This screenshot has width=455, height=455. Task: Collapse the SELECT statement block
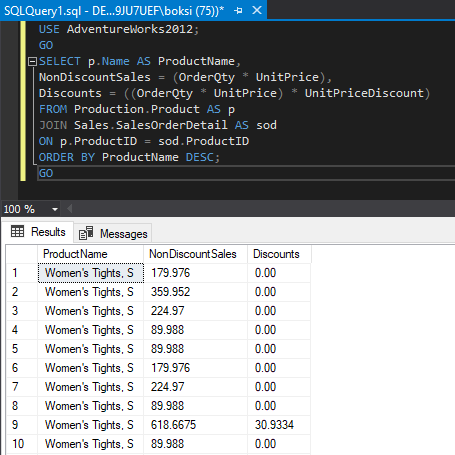click(x=32, y=61)
